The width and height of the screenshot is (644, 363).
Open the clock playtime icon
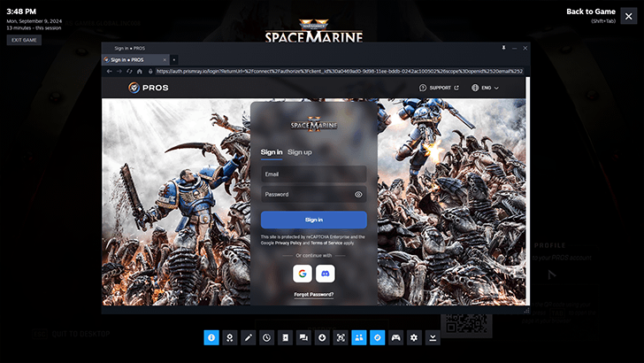(x=266, y=337)
